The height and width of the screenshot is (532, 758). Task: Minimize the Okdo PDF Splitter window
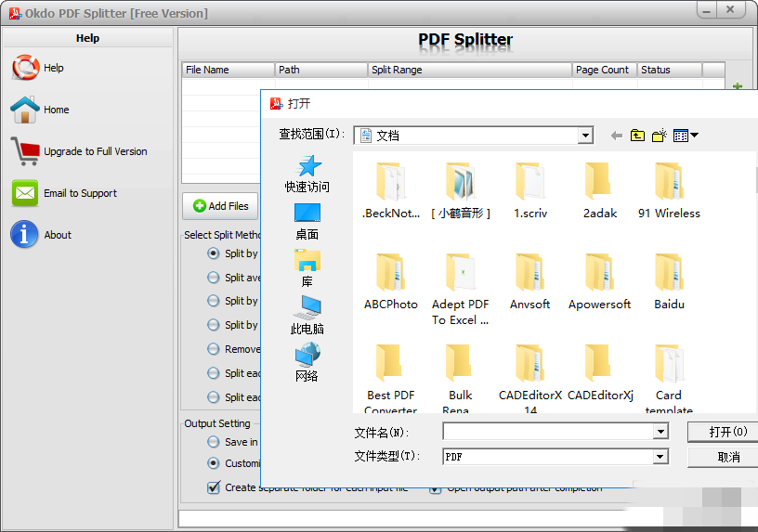(706, 10)
